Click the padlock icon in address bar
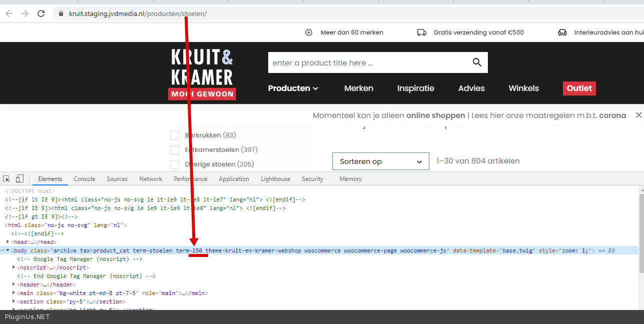This screenshot has height=324, width=644. click(x=61, y=13)
